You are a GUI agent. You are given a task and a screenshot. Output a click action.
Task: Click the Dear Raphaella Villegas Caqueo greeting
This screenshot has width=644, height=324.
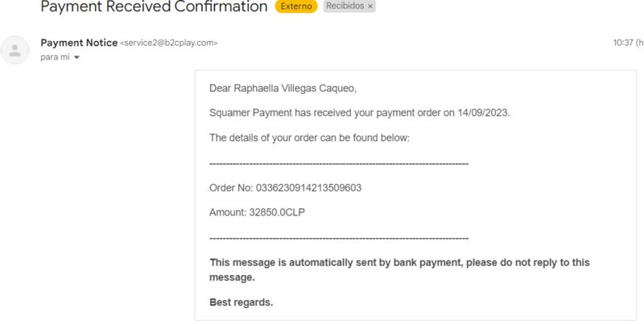(x=283, y=88)
